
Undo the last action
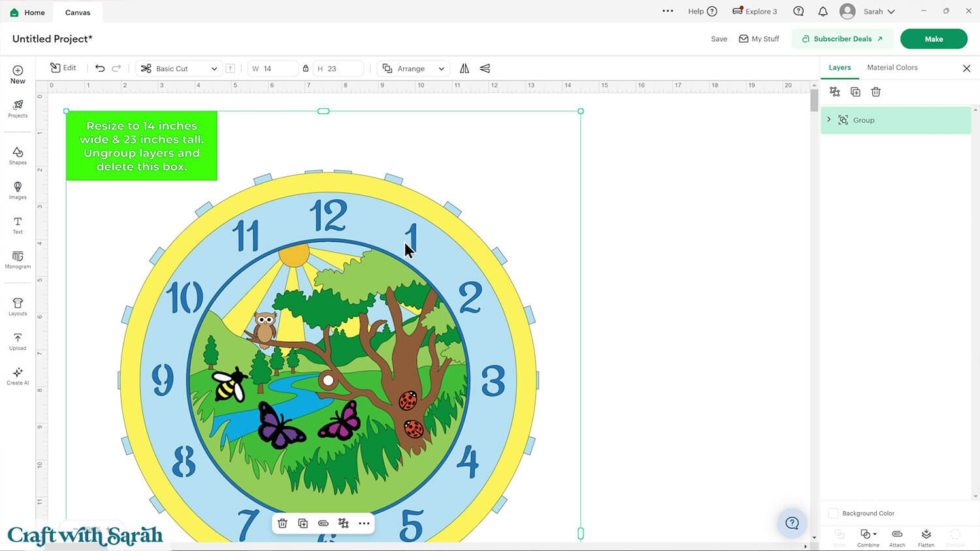[x=100, y=68]
